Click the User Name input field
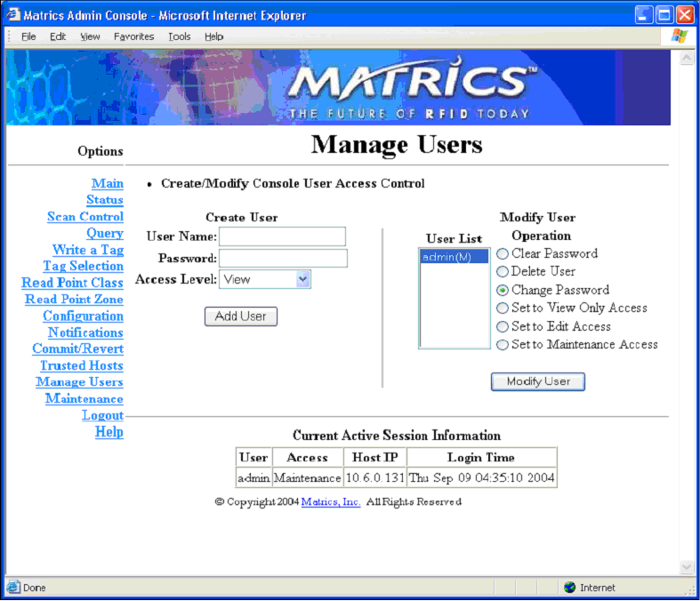Screen dimensions: 700x601 click(x=282, y=236)
